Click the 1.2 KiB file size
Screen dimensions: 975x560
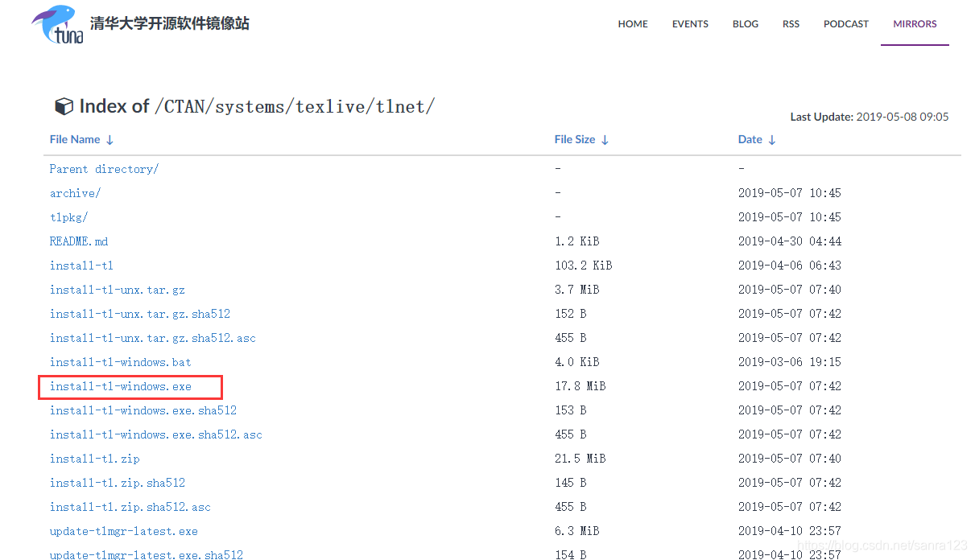576,241
